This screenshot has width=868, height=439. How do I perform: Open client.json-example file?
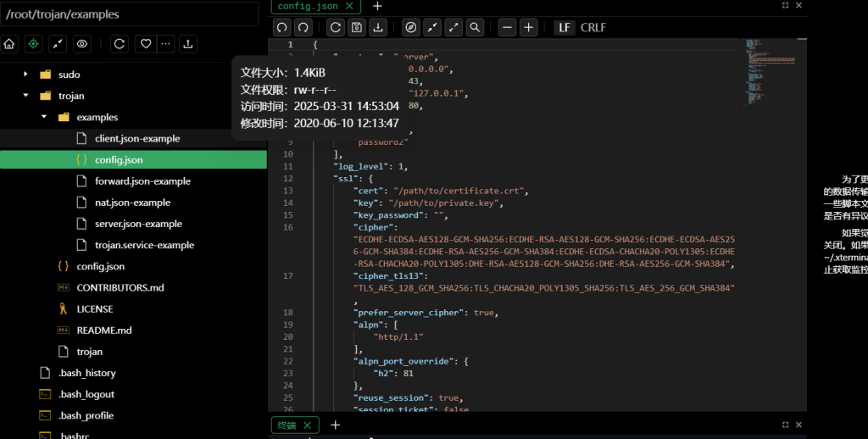pyautogui.click(x=133, y=138)
